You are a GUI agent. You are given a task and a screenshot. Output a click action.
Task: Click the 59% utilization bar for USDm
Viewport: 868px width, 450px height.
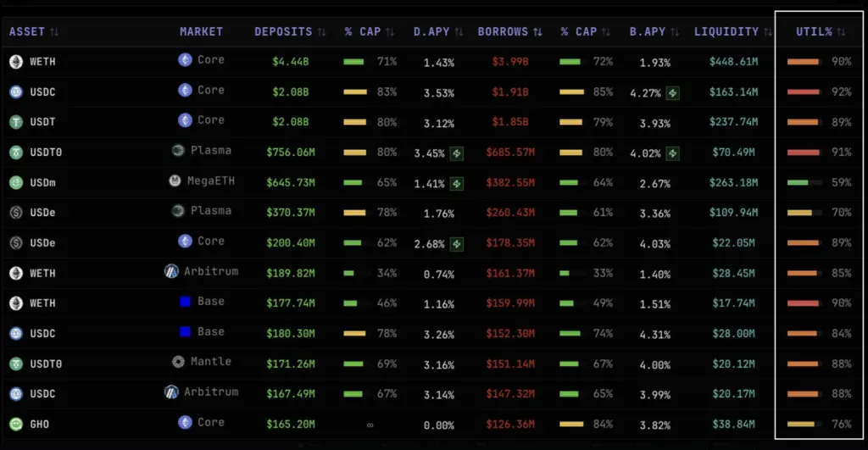coord(804,182)
